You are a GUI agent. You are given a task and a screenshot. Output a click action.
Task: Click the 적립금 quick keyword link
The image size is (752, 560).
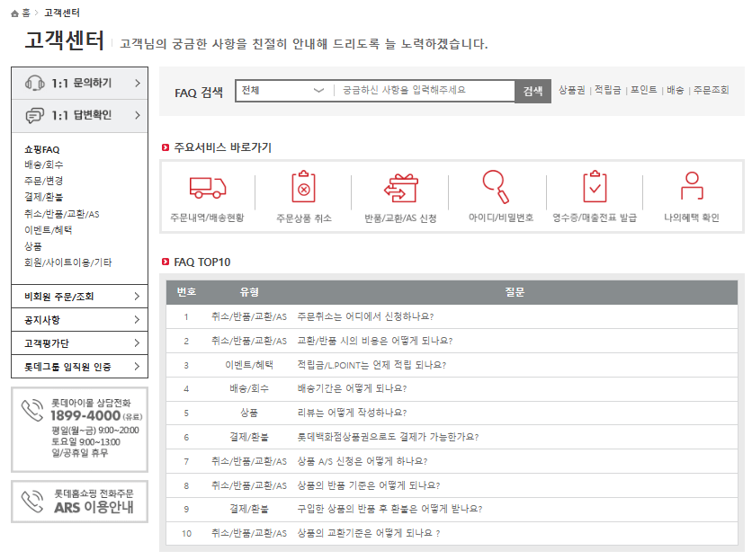point(608,90)
